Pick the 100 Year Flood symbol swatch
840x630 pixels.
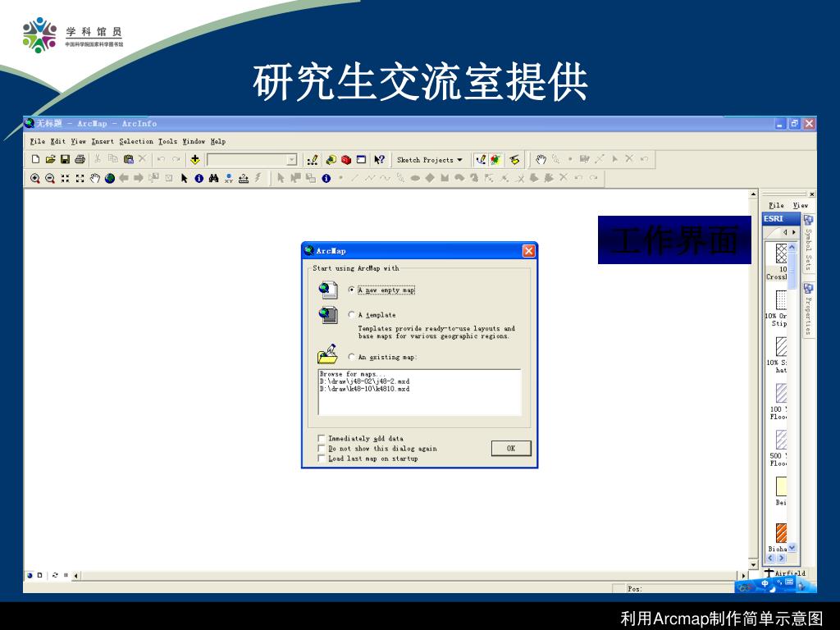(x=781, y=393)
